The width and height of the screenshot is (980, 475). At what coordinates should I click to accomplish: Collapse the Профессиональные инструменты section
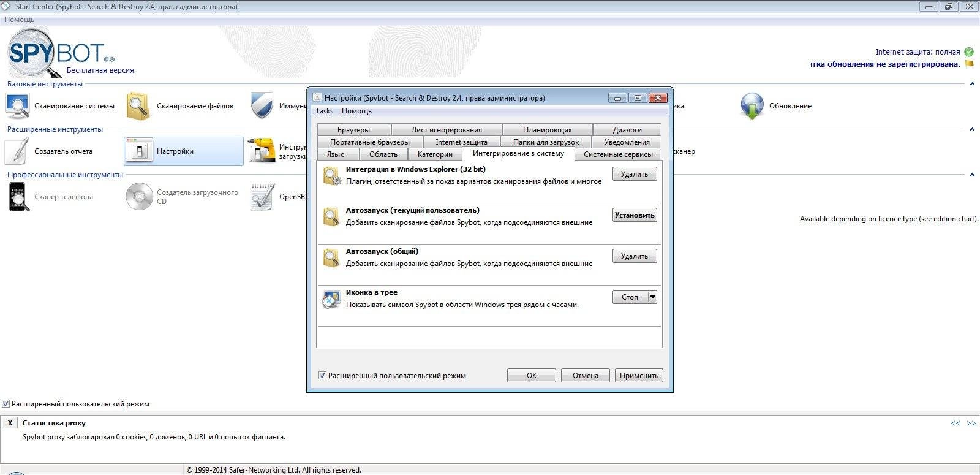click(x=972, y=175)
